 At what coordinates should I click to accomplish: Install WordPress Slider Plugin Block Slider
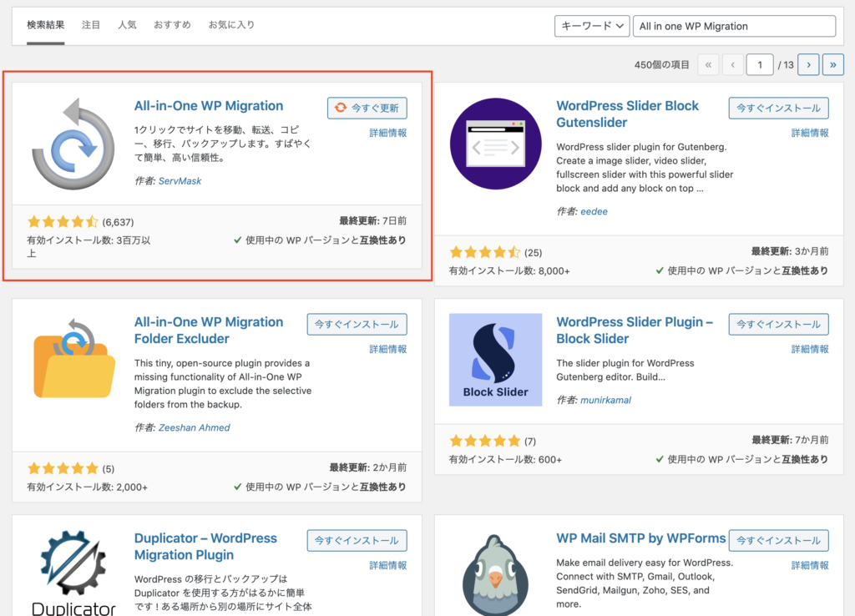pyautogui.click(x=778, y=325)
